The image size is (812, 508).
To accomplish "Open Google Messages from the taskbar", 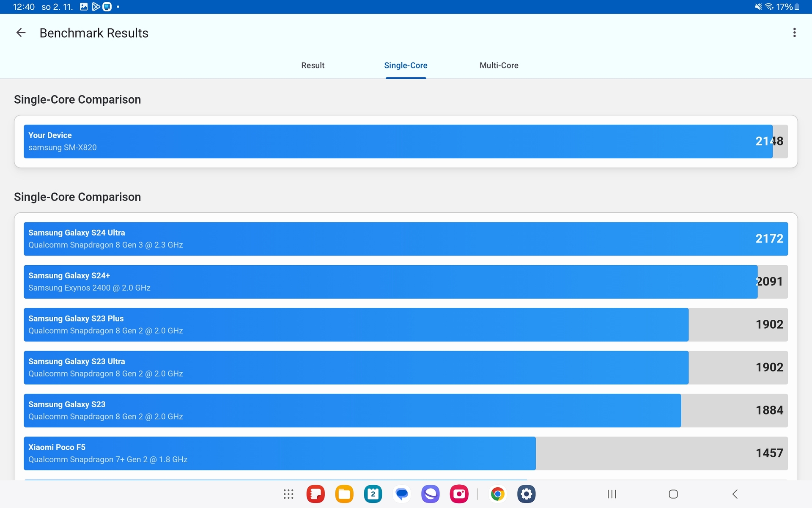I will [402, 494].
